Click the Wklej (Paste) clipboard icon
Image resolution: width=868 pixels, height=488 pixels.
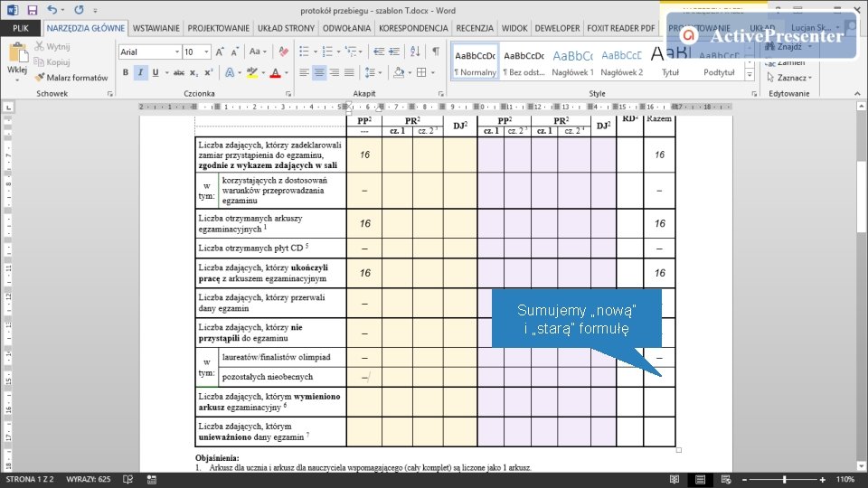tap(17, 54)
